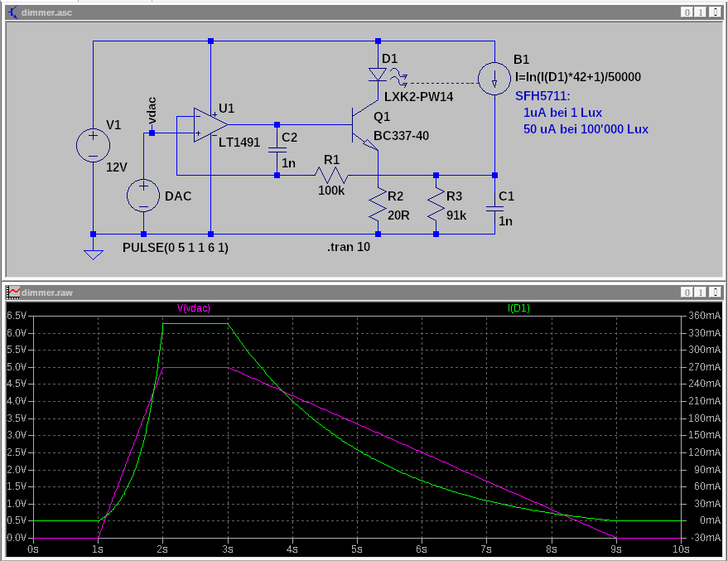Click the dimmer.raw title bar text

tap(47, 293)
